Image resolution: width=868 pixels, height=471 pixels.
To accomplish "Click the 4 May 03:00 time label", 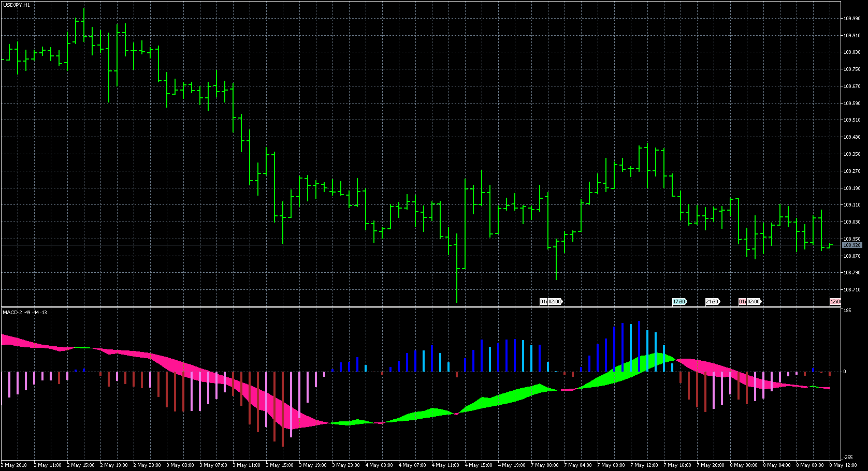I will click(379, 465).
